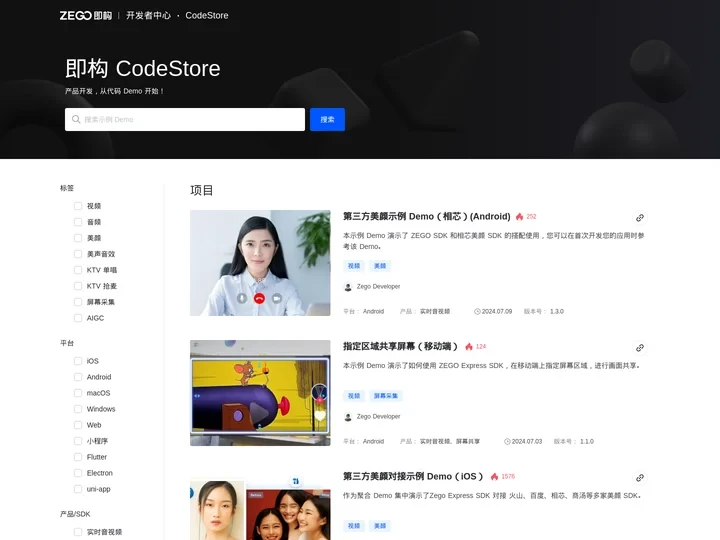Click the 产品/SDK filter group heading
Screen dimensions: 720x540
tap(75, 514)
